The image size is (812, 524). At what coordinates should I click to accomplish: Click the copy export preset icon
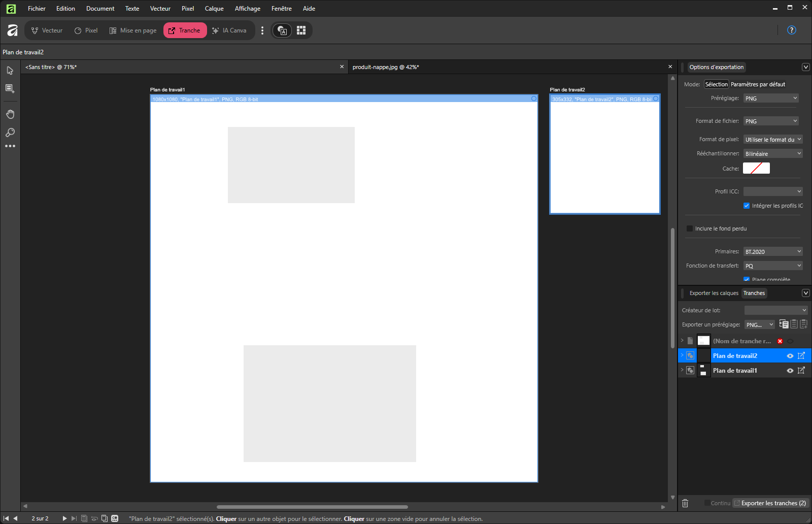[x=784, y=324]
